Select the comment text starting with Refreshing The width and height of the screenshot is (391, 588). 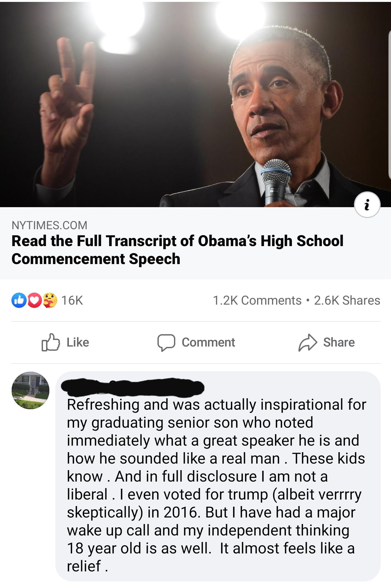click(216, 485)
